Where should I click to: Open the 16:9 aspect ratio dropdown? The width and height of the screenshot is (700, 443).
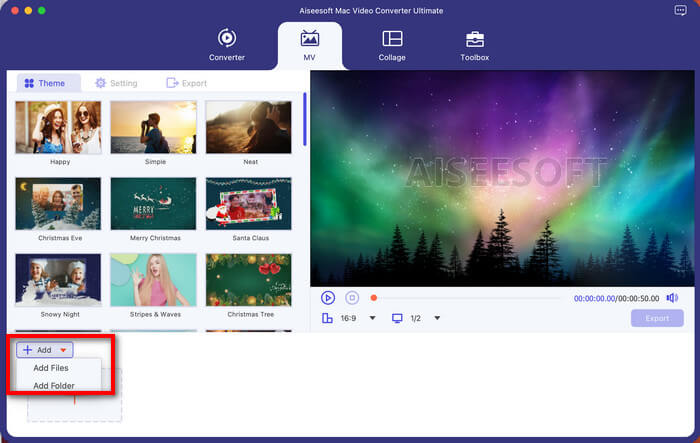pyautogui.click(x=372, y=318)
